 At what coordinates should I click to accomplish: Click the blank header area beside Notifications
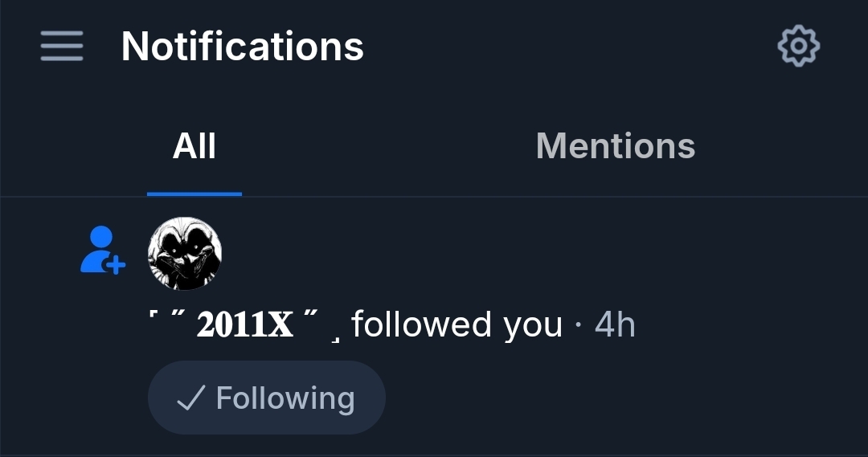570,46
